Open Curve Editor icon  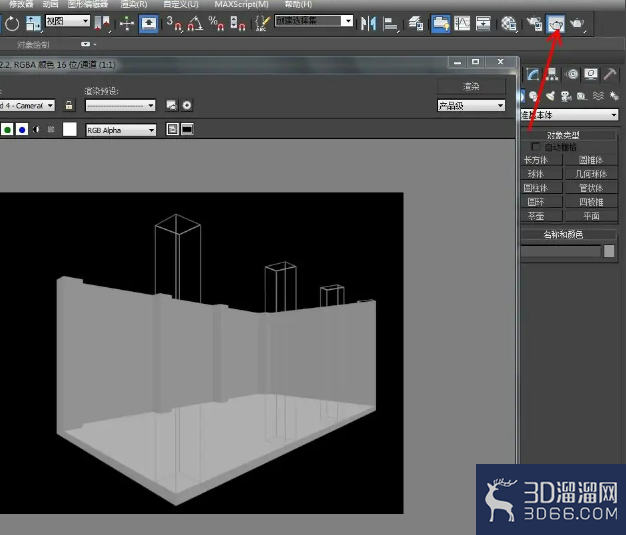tap(462, 24)
